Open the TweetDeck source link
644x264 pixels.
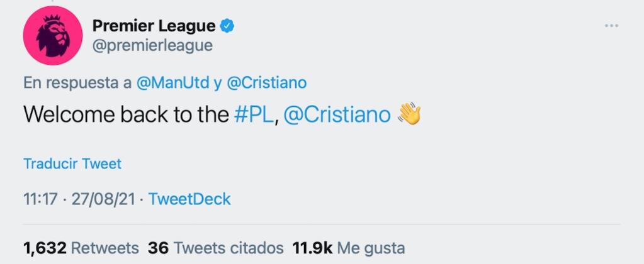point(189,199)
